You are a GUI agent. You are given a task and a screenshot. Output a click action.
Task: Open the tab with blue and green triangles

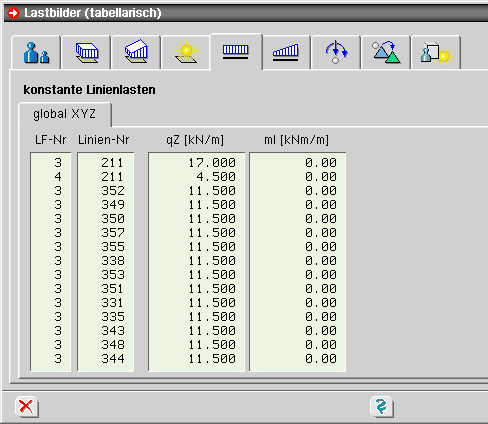point(386,53)
